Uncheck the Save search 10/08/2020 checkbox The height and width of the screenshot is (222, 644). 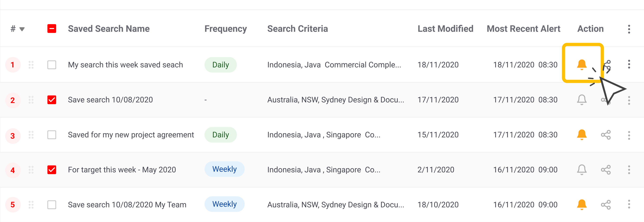click(x=52, y=100)
